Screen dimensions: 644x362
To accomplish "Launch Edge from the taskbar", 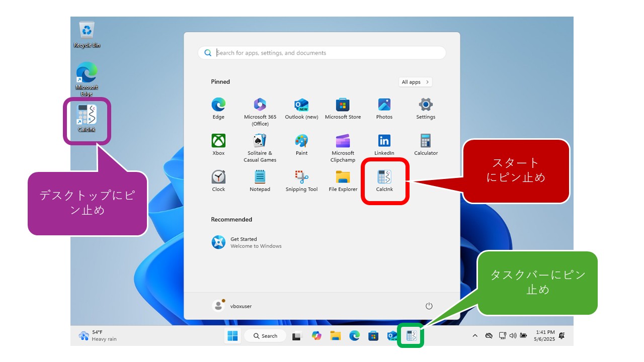I will tap(355, 336).
